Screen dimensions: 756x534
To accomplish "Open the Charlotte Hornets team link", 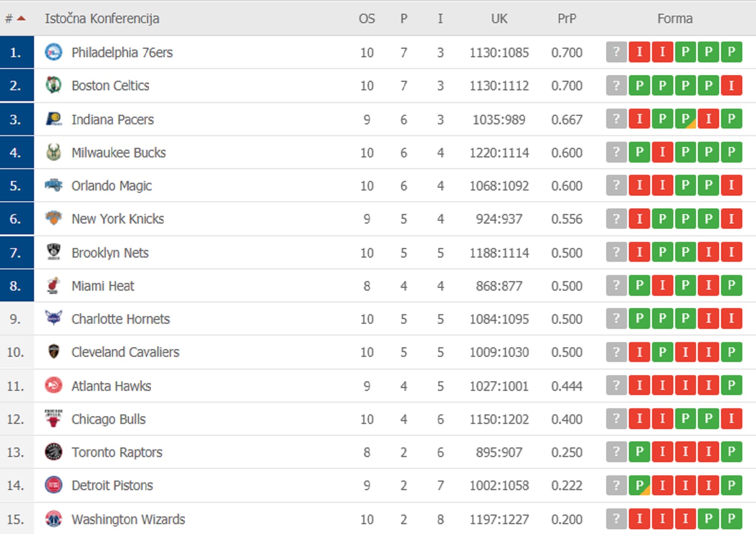I will [120, 319].
